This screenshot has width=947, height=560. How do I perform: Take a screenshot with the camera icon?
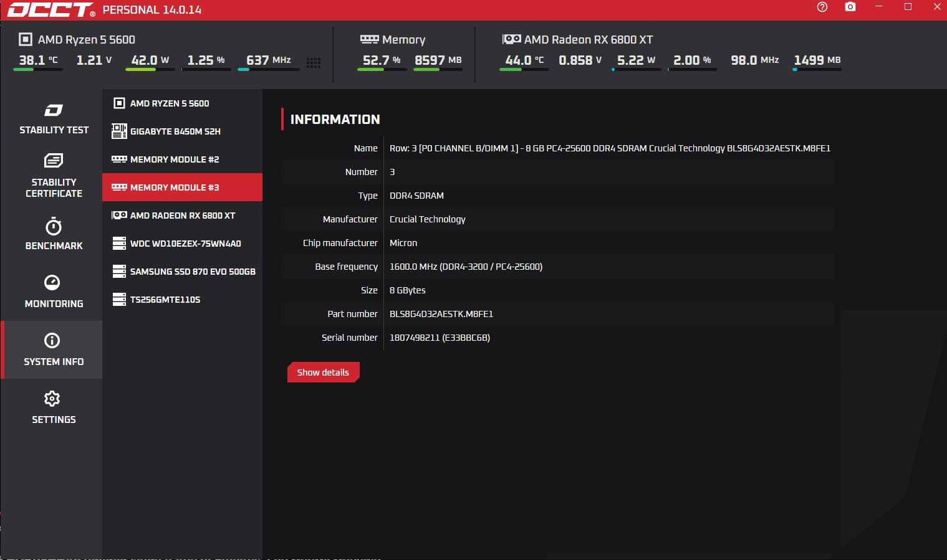tap(850, 7)
